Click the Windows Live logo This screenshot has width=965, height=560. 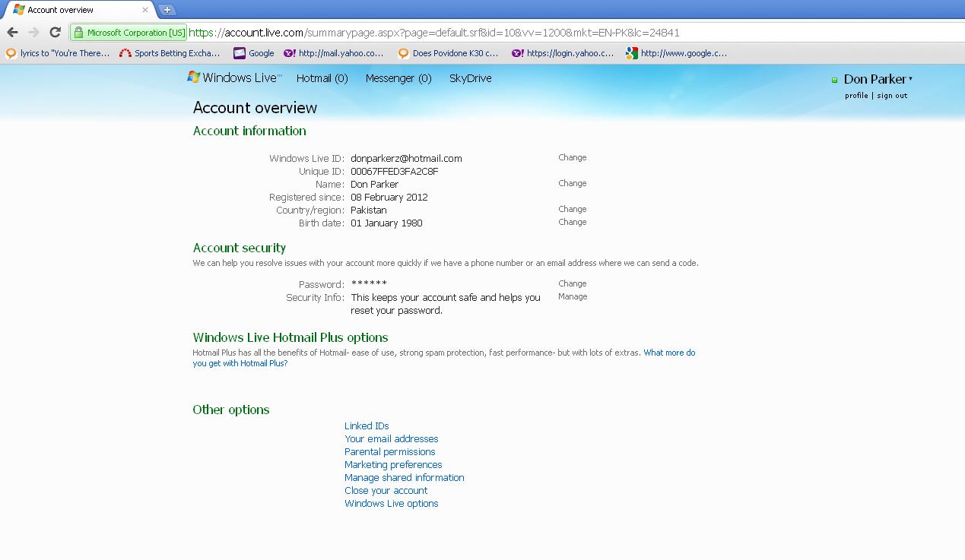click(x=234, y=78)
